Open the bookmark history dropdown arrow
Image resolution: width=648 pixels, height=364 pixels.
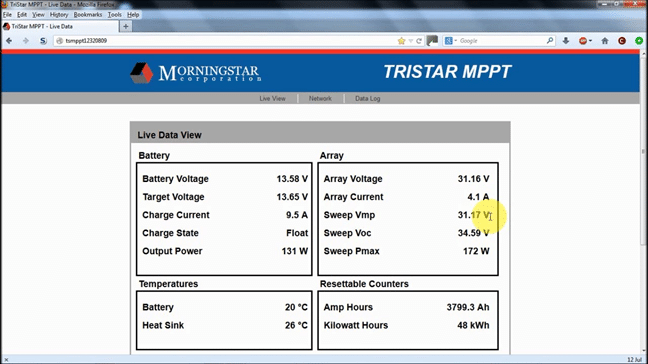point(410,41)
